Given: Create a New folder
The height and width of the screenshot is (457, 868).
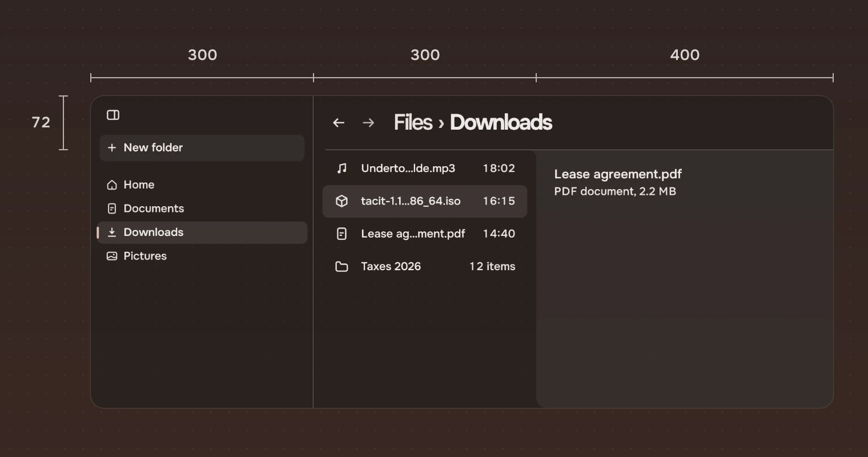Looking at the screenshot, I should 202,148.
